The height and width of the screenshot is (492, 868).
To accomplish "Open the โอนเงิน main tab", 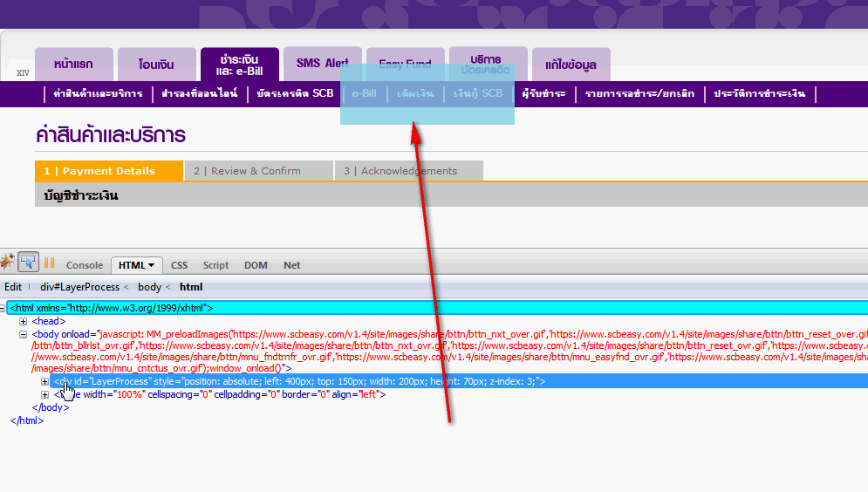I will point(157,65).
